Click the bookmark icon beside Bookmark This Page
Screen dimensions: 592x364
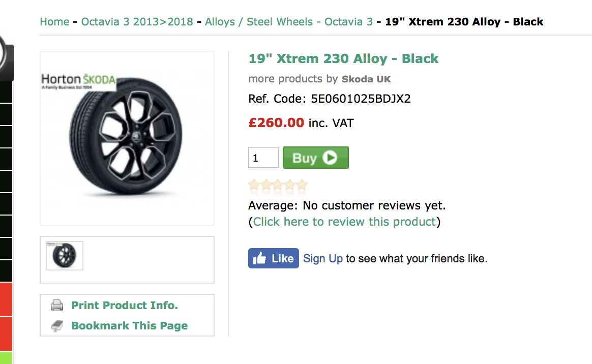coord(56,325)
